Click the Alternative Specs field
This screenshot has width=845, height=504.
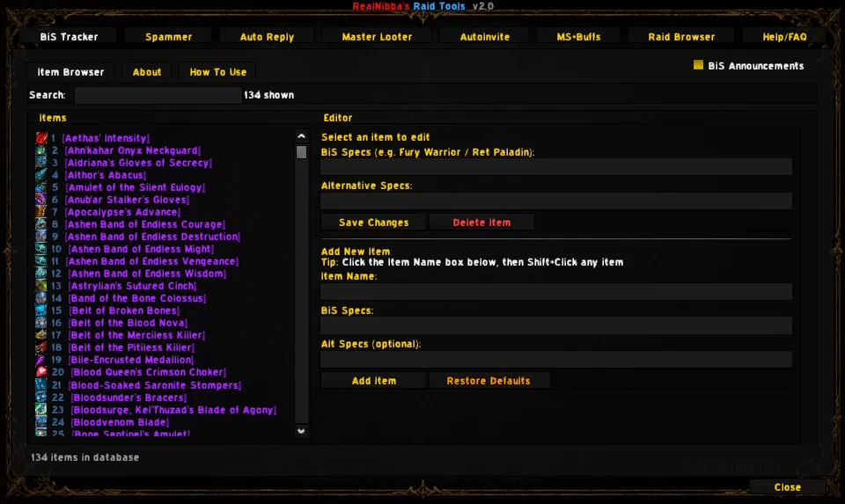[556, 201]
